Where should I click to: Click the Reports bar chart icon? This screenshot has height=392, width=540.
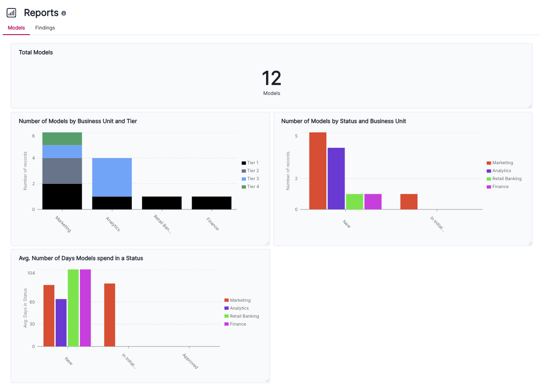tap(11, 13)
